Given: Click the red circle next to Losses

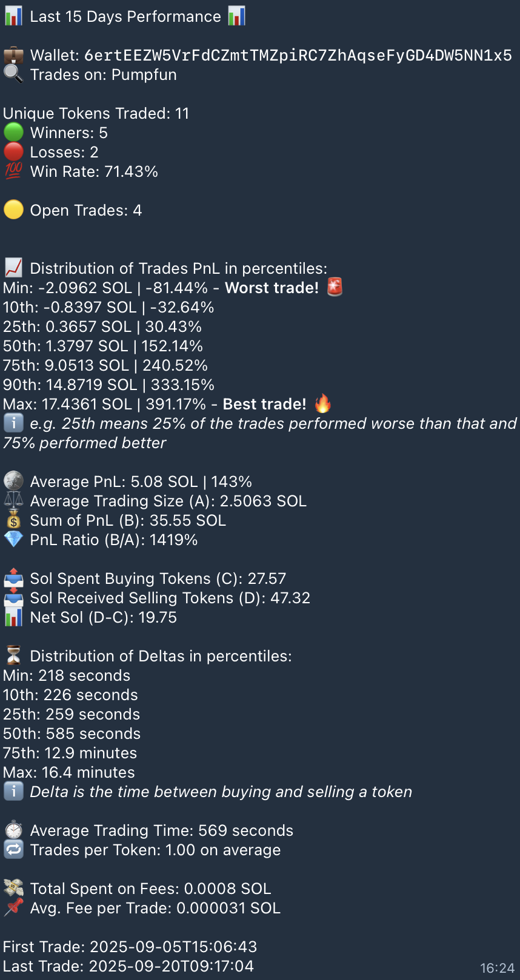Looking at the screenshot, I should (13, 152).
